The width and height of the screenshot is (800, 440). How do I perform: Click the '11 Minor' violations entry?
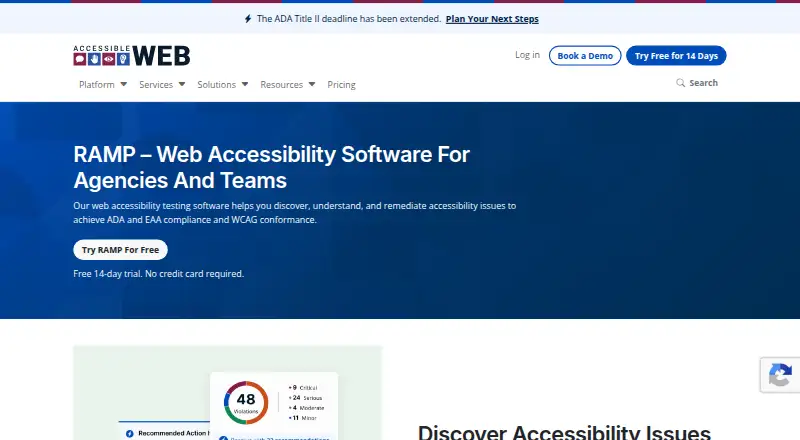pyautogui.click(x=303, y=418)
